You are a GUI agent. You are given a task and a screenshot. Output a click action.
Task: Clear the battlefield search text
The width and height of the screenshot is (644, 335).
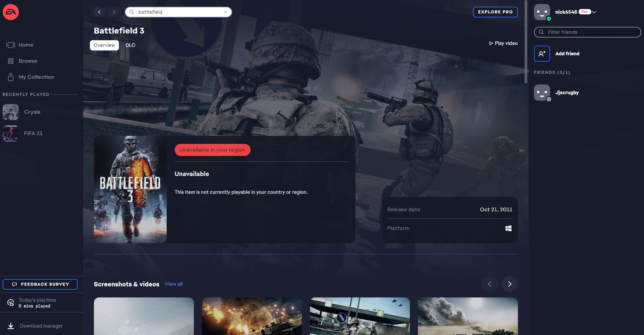pos(225,12)
